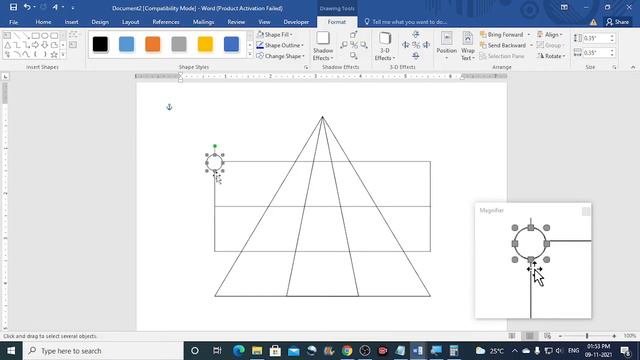Viewport: 640px width, 360px height.
Task: Collapse the ribbon
Action: point(633,67)
